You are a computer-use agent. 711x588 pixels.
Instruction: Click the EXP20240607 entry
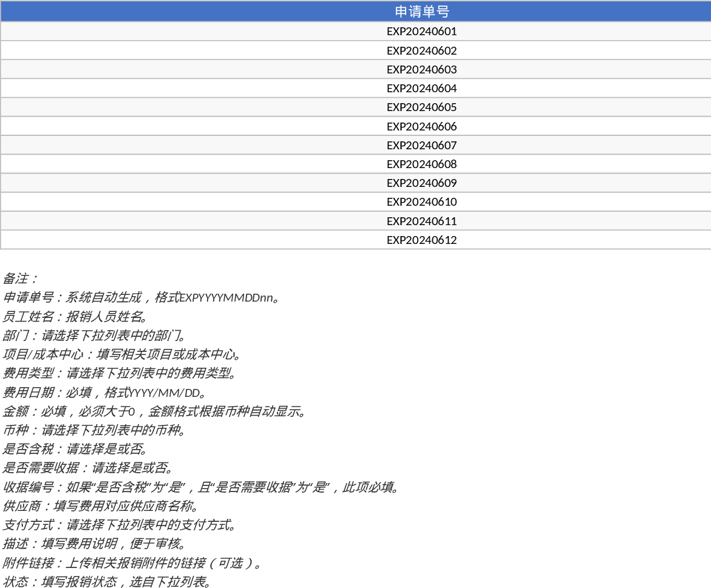tap(421, 145)
